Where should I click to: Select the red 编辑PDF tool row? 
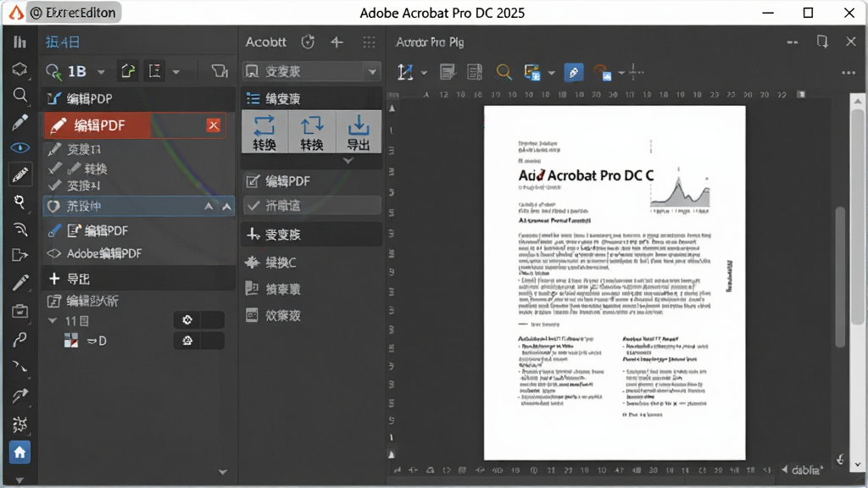click(135, 125)
